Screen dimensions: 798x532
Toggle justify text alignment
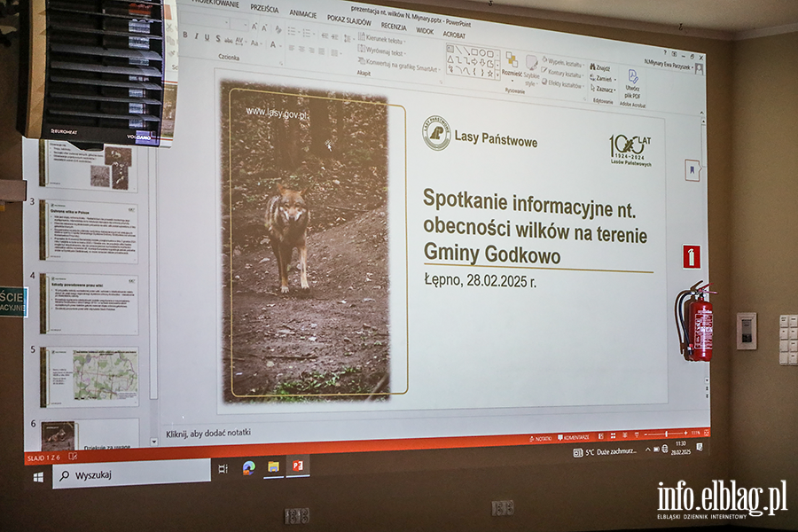[321, 51]
